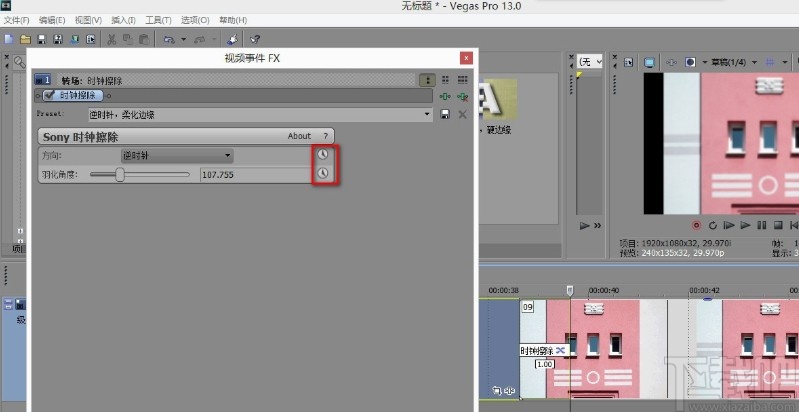Click the small play arrow under the narrow panel
The width and height of the screenshot is (799, 412).
click(584, 225)
